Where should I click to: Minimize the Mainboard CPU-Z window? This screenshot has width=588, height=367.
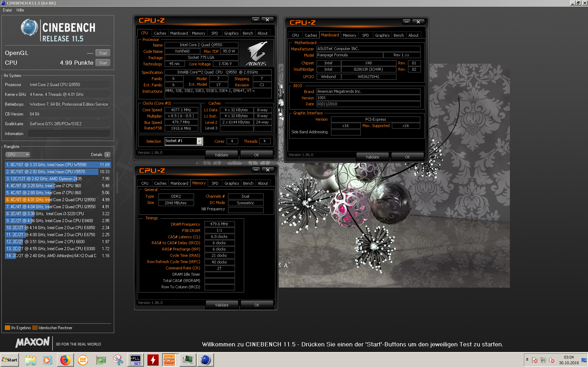407,22
